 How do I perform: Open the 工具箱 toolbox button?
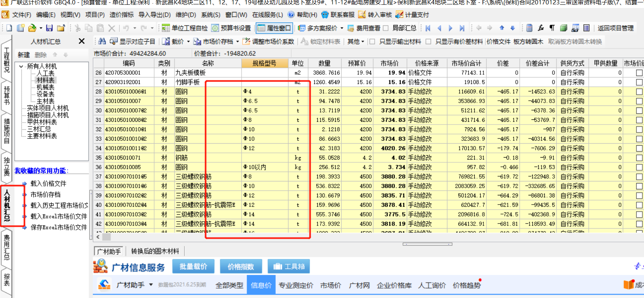tap(289, 266)
